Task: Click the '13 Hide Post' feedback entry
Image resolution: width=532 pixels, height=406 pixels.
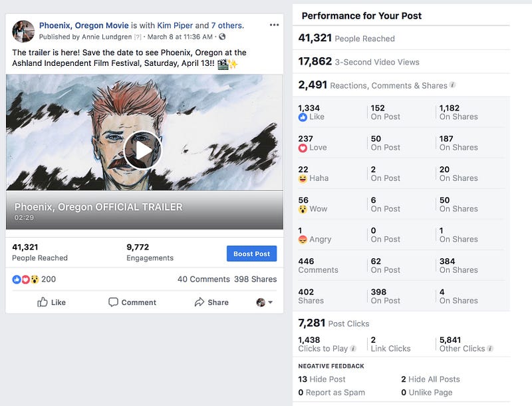Action: click(322, 379)
